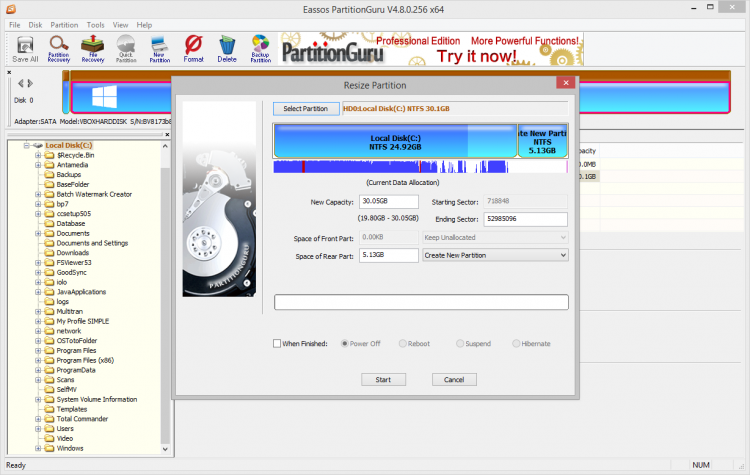Viewport: 750px width, 475px height.
Task: Open the Keep Unallocated dropdown
Action: pyautogui.click(x=496, y=237)
